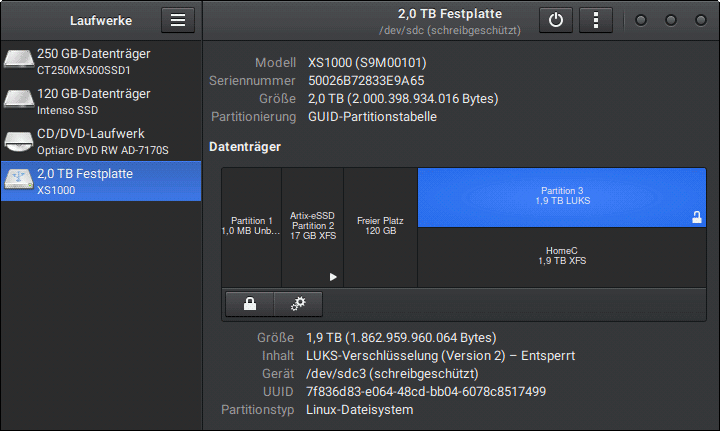720x431 pixels.
Task: Click the header title 2,0 TB Festplatte
Action: tap(450, 14)
